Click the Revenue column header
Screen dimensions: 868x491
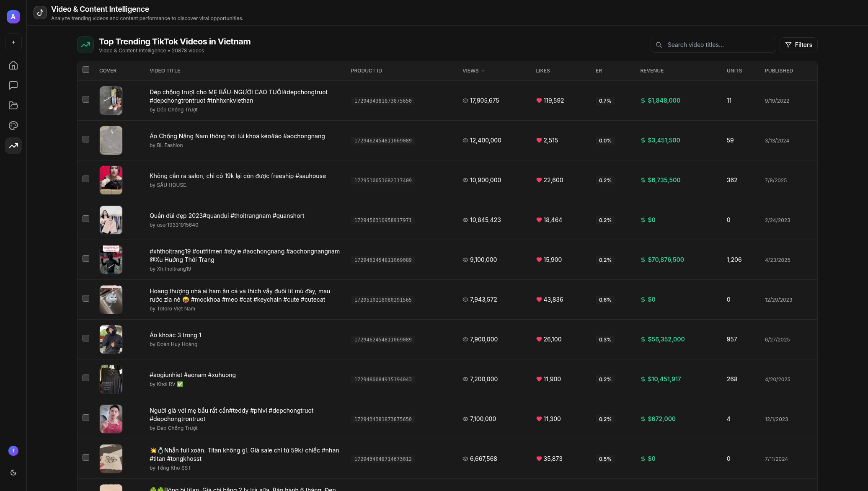tap(652, 71)
